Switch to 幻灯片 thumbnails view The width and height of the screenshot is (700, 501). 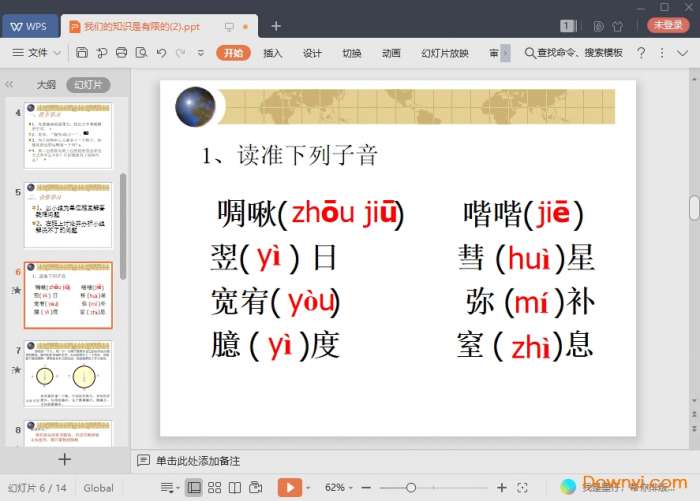click(88, 84)
